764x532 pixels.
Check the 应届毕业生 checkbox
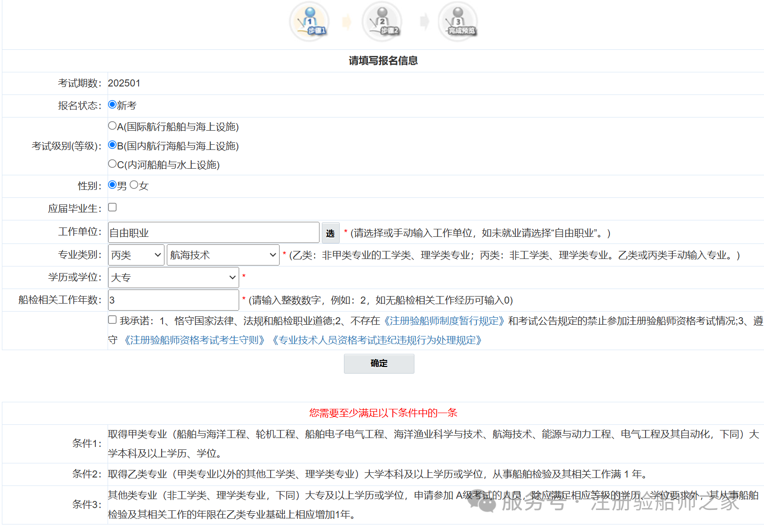click(x=112, y=207)
